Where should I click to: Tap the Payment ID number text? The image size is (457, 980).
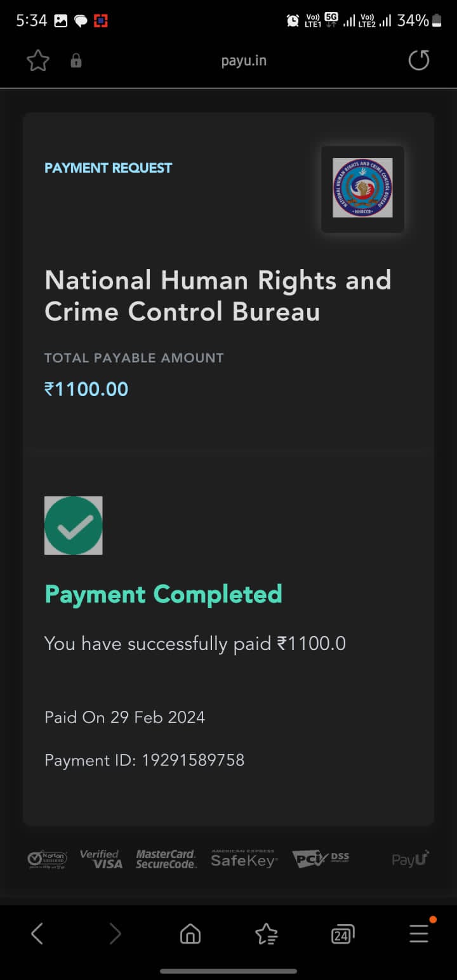(192, 760)
